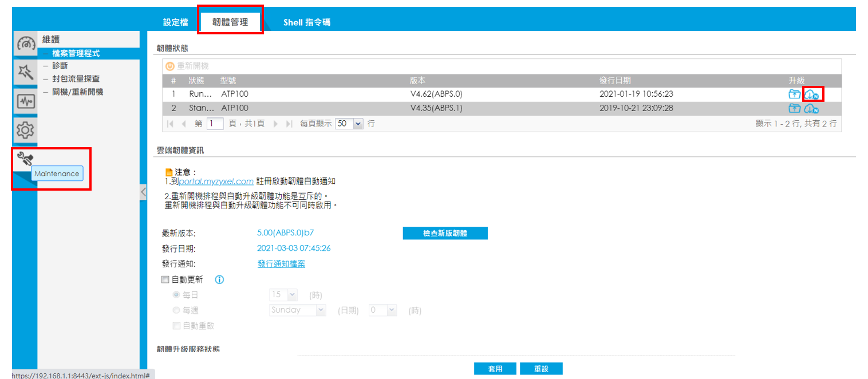Viewport: 868px width, 379px height.
Task: Click the 型號 column header
Action: coord(230,81)
